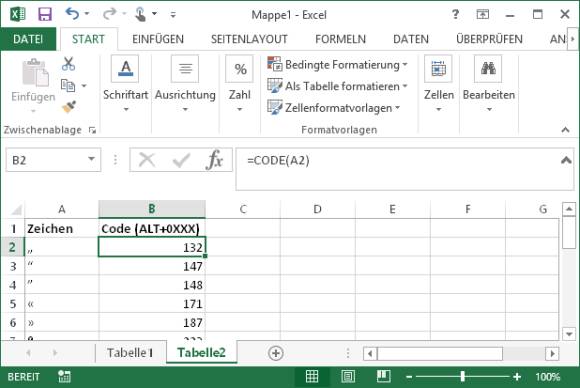Toggle page break preview view

[383, 377]
